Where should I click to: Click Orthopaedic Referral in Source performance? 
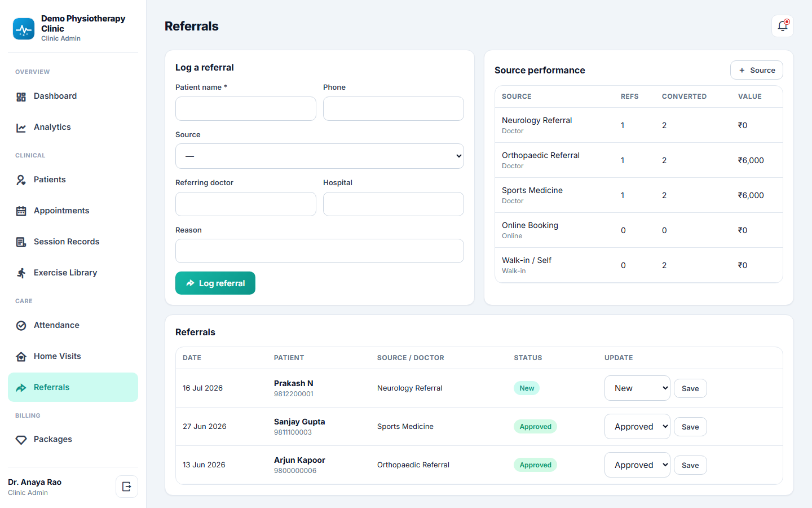click(x=541, y=155)
